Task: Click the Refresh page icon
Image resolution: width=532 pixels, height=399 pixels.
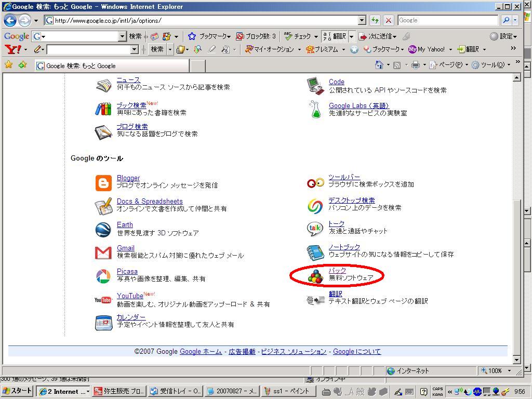Action: [375, 20]
